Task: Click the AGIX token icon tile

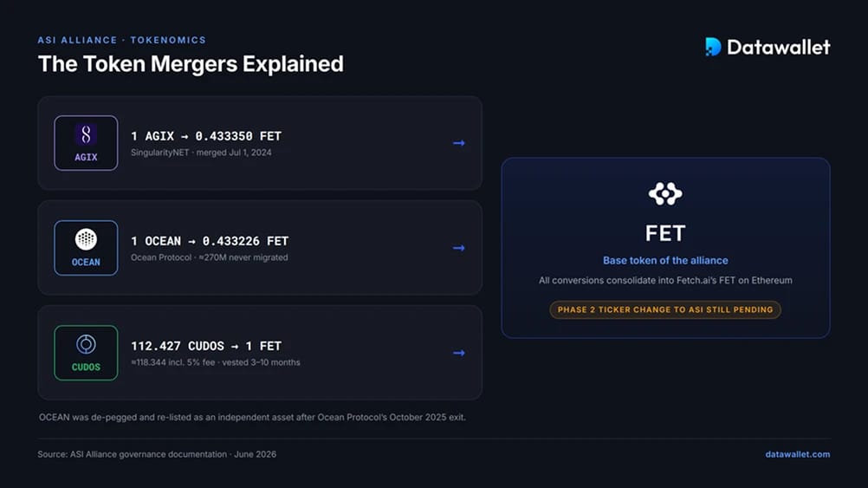Action: (x=86, y=143)
